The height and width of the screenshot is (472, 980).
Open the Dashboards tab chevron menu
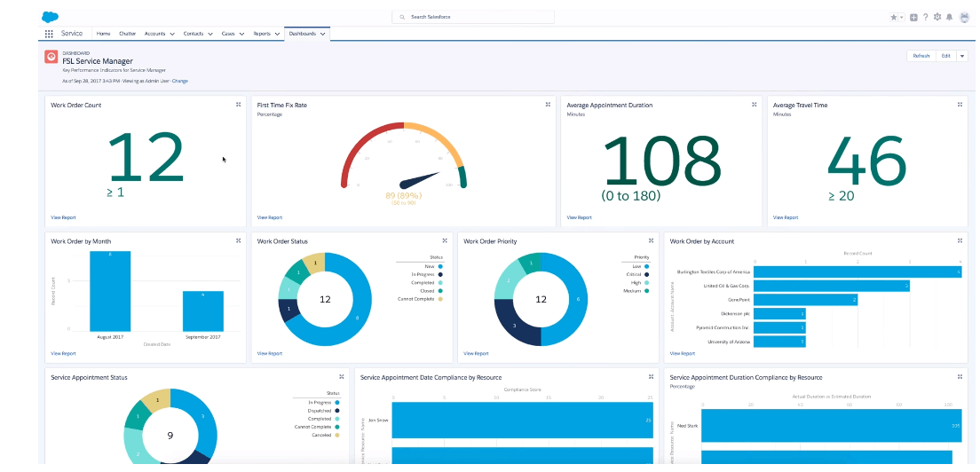[322, 34]
